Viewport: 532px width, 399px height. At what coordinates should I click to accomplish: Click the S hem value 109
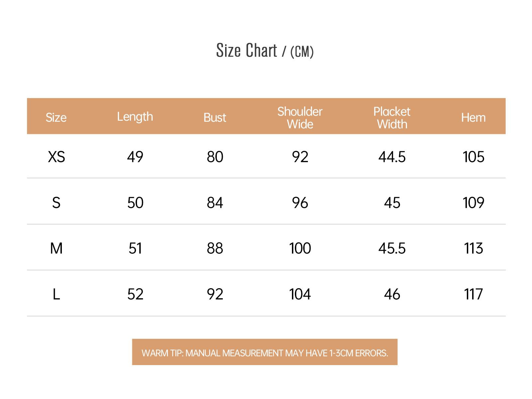point(473,202)
